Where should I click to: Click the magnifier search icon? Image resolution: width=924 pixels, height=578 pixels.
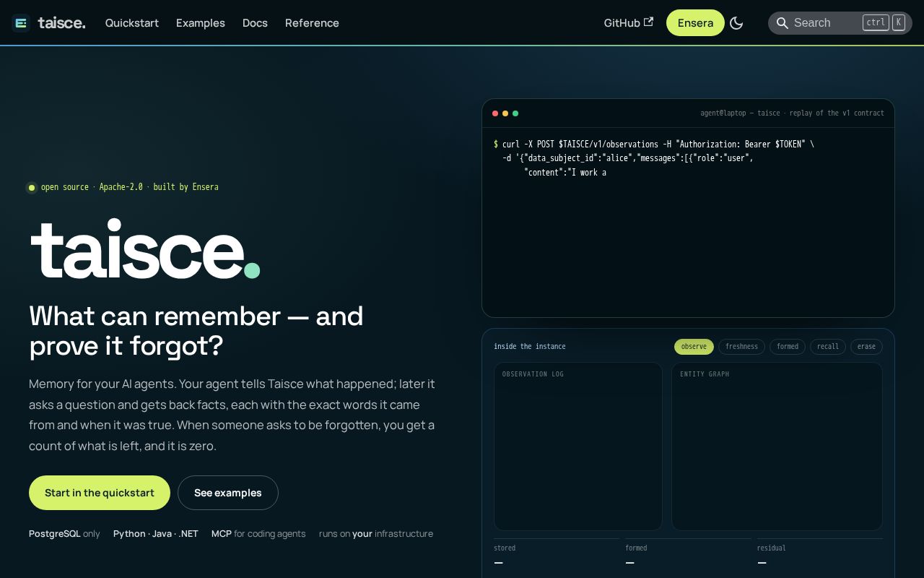tap(782, 23)
